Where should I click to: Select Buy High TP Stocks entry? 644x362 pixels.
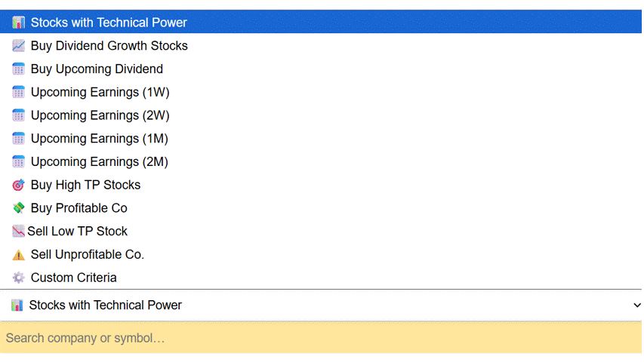click(x=85, y=185)
